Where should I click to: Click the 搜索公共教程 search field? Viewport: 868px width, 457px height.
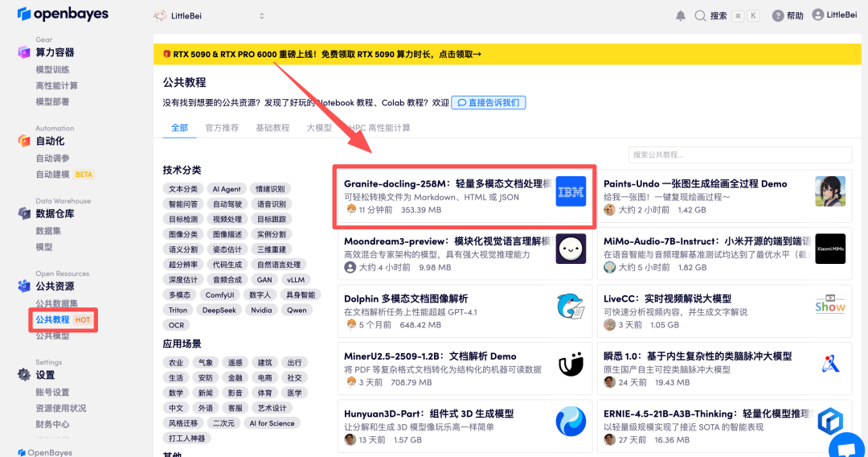tap(740, 154)
